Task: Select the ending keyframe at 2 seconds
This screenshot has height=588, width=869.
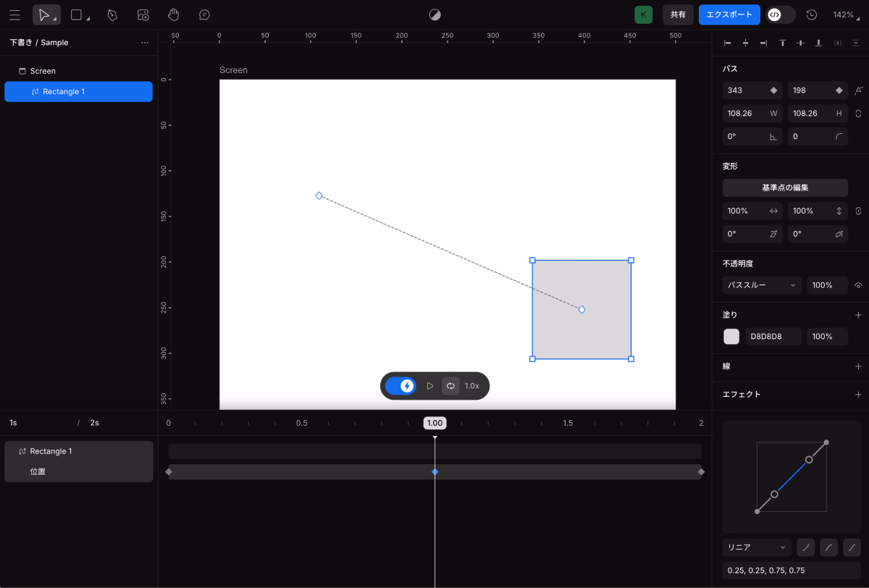Action: pos(701,471)
